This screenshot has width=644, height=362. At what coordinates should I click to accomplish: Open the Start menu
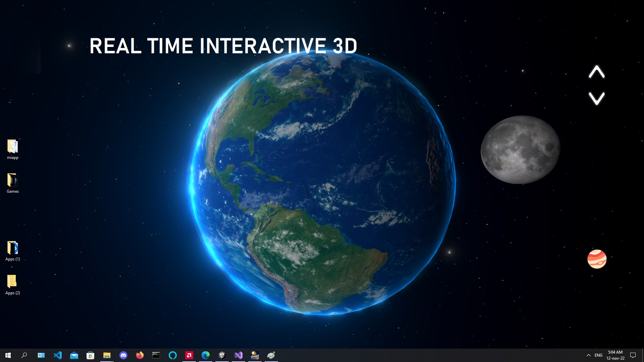(7, 355)
